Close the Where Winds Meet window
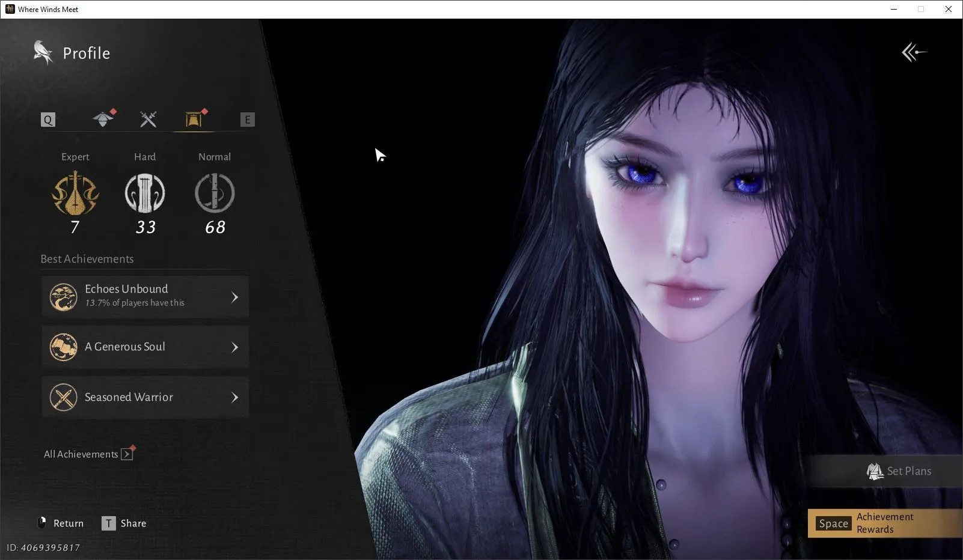Viewport: 963px width, 560px height. (x=949, y=9)
